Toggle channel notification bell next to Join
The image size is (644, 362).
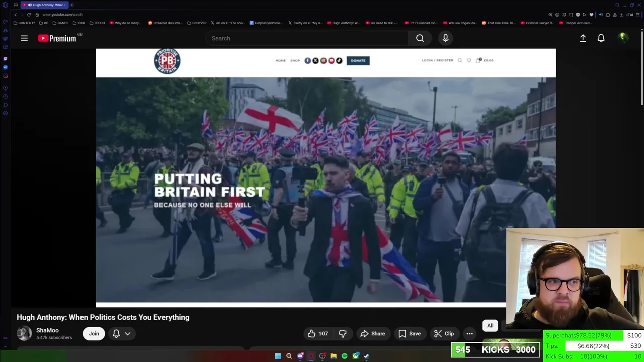click(116, 334)
